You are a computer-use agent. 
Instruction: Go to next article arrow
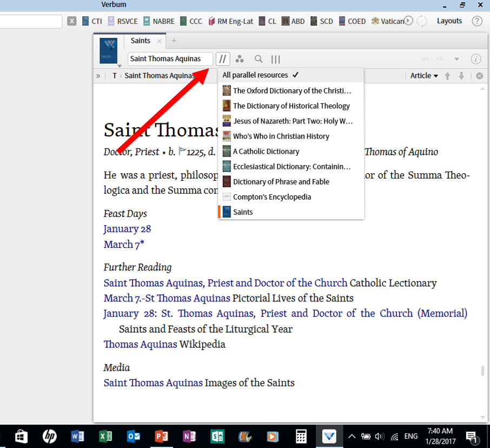pos(461,76)
